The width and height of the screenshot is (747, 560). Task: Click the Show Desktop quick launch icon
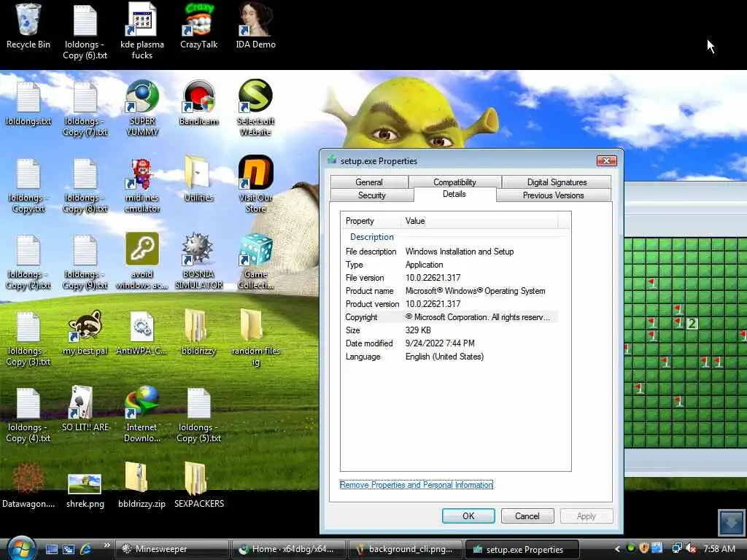pos(52,549)
